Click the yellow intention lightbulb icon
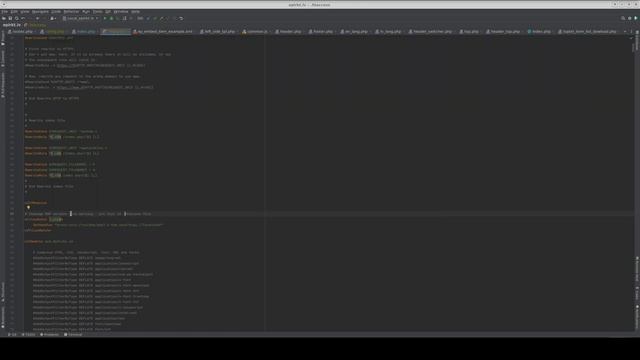Viewport: 640px width, 360px height. click(28, 208)
